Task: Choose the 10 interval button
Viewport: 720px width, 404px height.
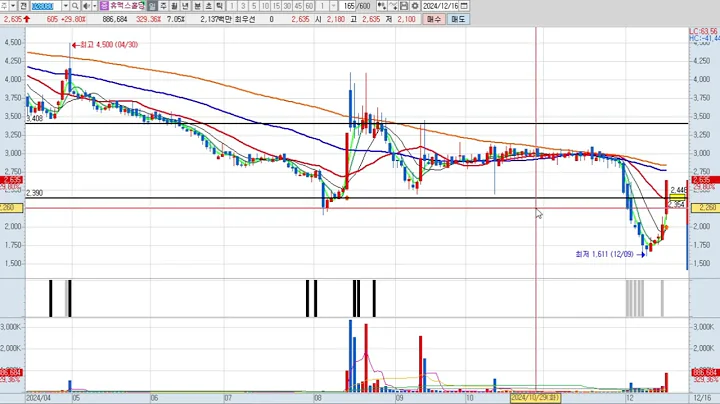Action: 265,6
